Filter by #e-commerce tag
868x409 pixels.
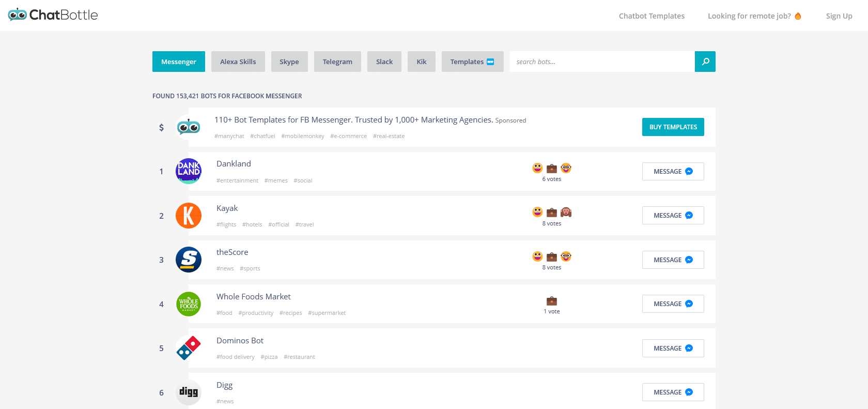[x=349, y=137]
